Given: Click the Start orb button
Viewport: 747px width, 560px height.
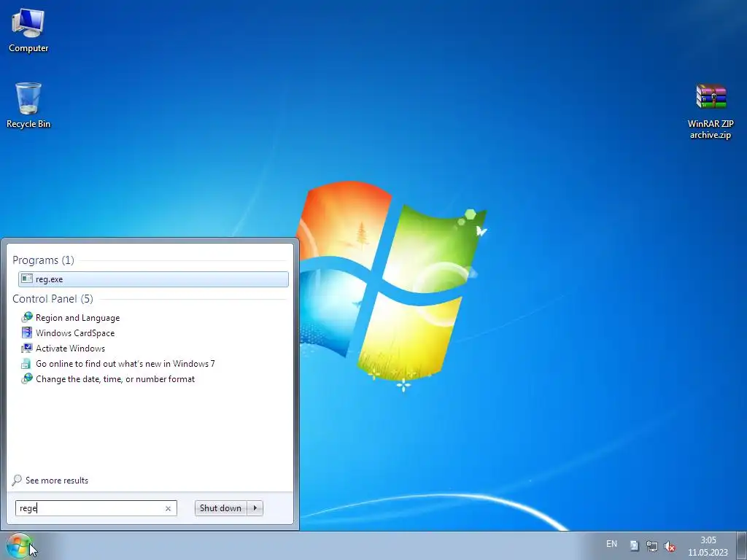Looking at the screenshot, I should click(x=19, y=545).
